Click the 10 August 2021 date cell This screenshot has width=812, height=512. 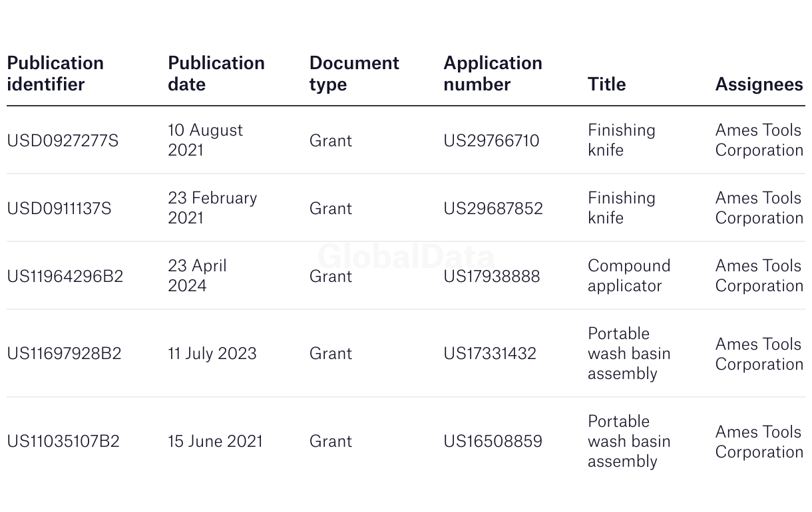click(206, 140)
